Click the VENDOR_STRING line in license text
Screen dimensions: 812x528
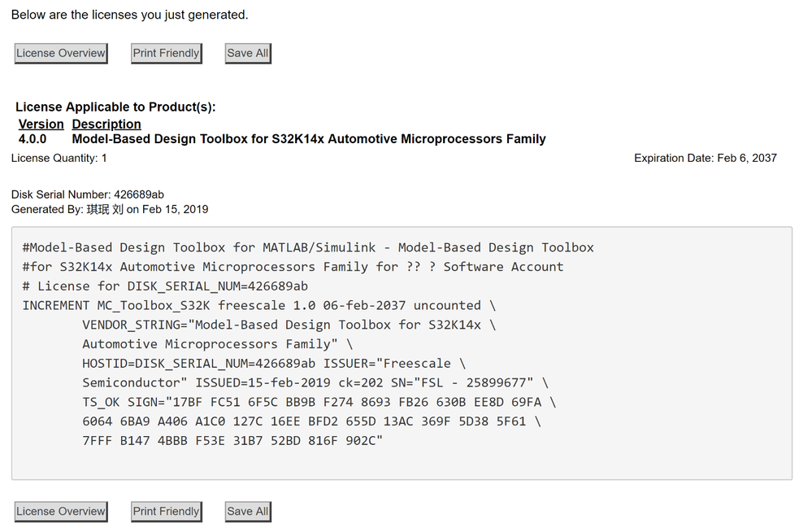(x=289, y=325)
